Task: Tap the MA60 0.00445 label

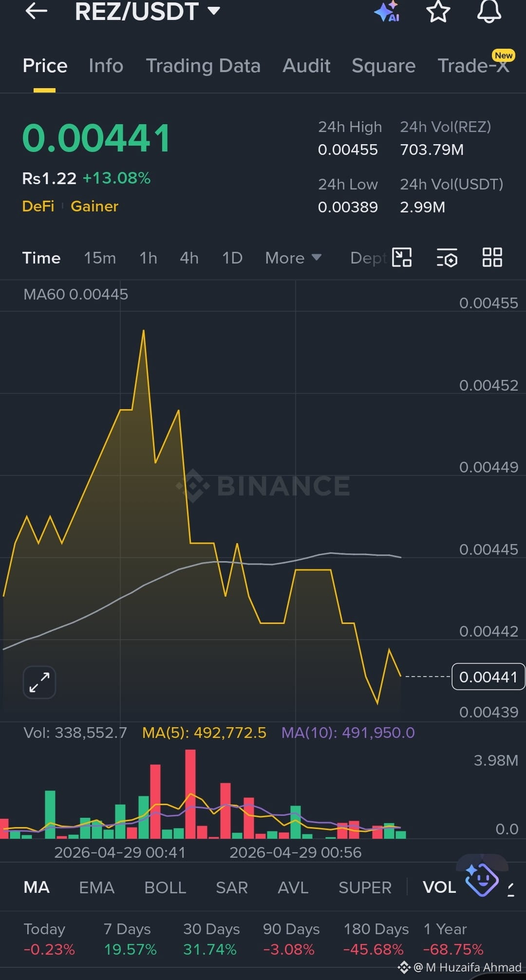Action: (x=75, y=294)
